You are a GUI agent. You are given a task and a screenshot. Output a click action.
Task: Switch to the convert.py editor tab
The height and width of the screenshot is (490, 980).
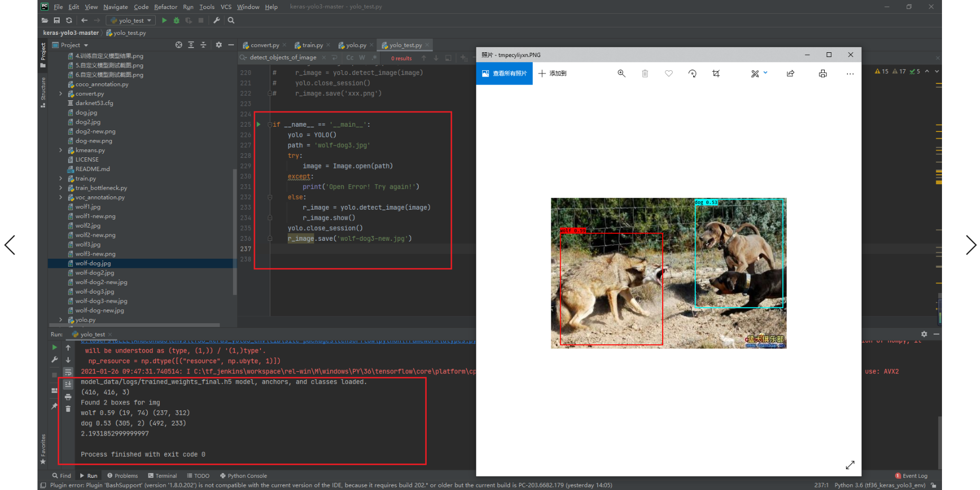pos(265,45)
